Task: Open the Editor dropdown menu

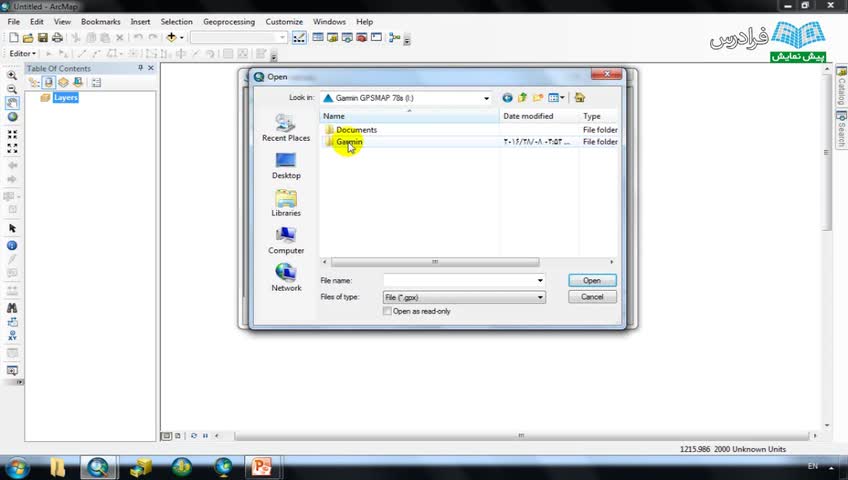Action: [x=23, y=54]
